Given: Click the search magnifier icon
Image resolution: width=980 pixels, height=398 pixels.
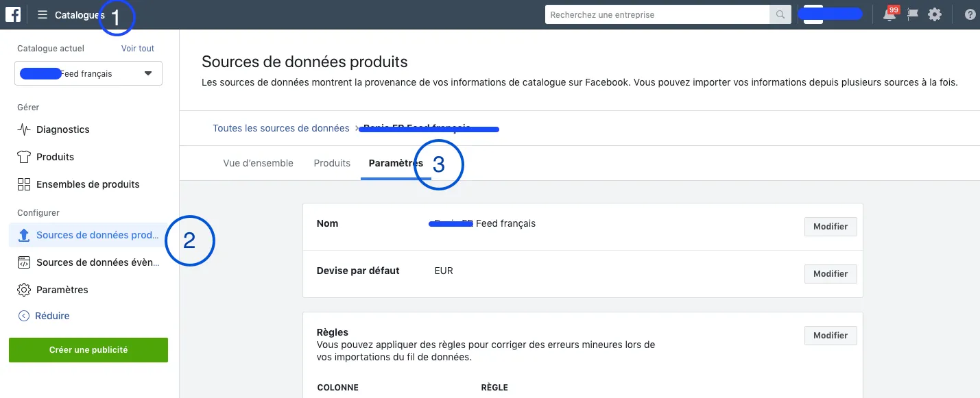Looking at the screenshot, I should [780, 14].
